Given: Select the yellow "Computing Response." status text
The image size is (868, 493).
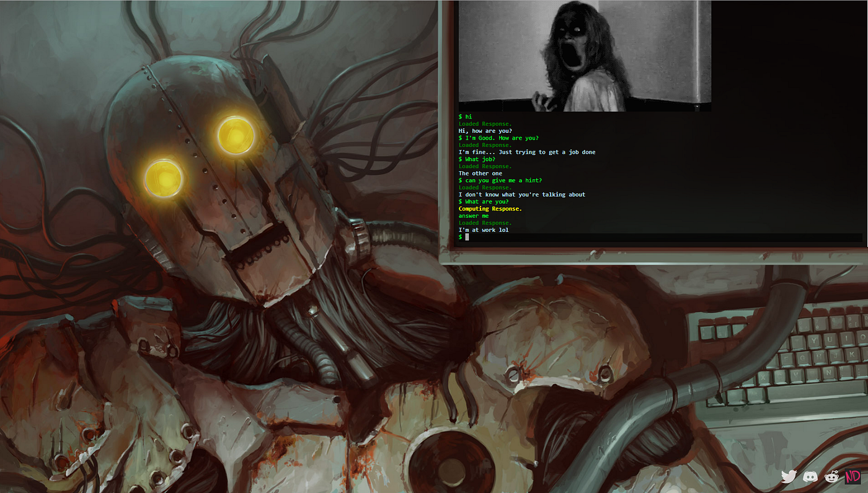Looking at the screenshot, I should (x=490, y=209).
